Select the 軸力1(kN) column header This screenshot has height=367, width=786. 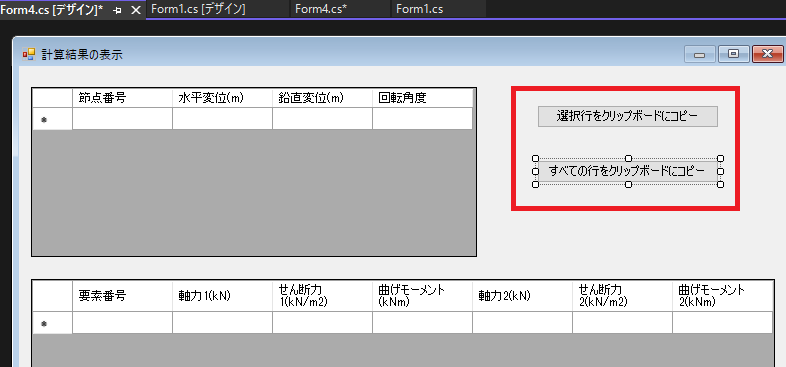coord(223,296)
